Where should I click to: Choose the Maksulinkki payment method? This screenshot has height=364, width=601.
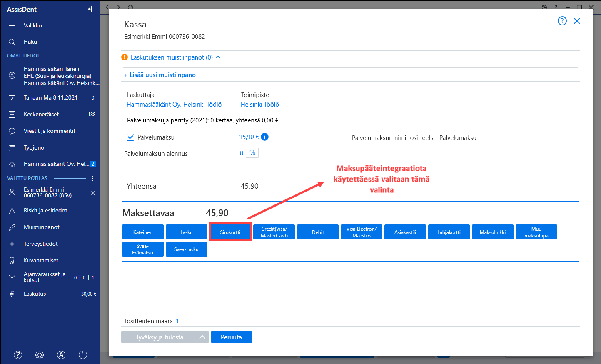(493, 232)
